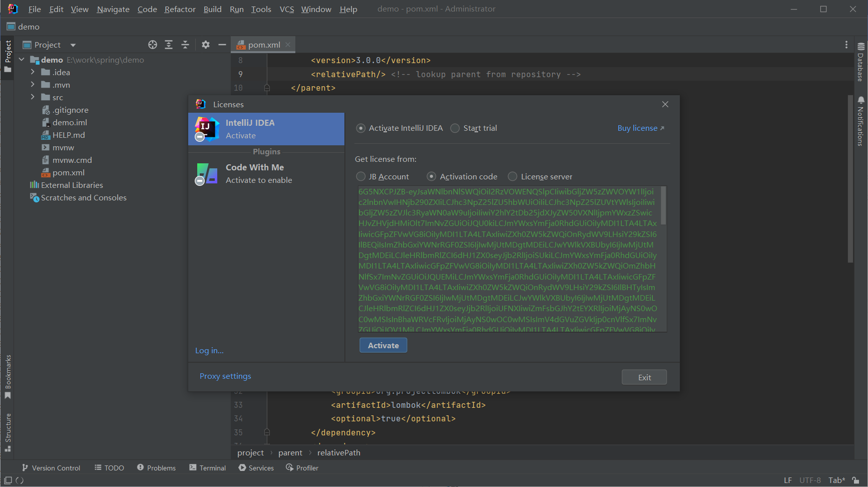Open the File menu
Screen dimensions: 868x487
(x=35, y=9)
